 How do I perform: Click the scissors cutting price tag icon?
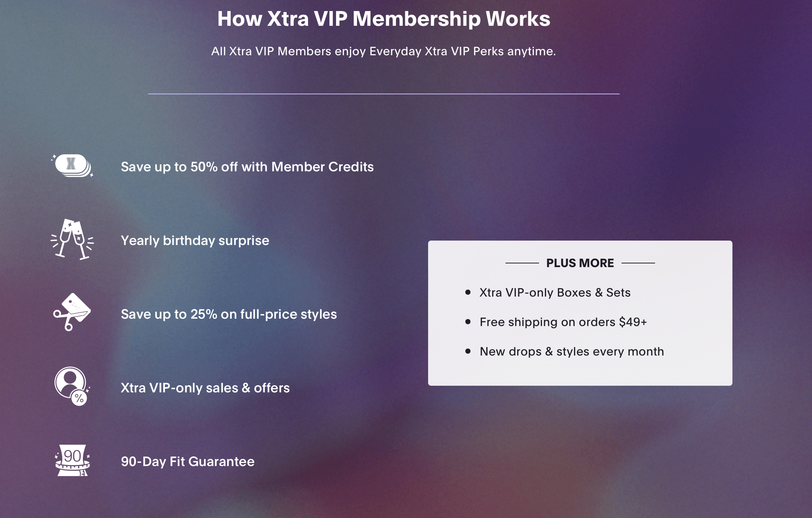[x=72, y=312]
